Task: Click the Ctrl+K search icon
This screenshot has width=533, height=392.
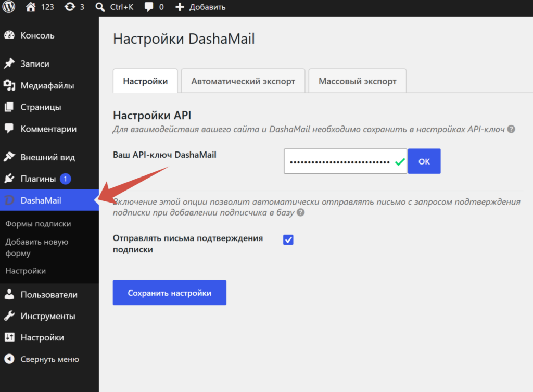Action: [x=100, y=7]
